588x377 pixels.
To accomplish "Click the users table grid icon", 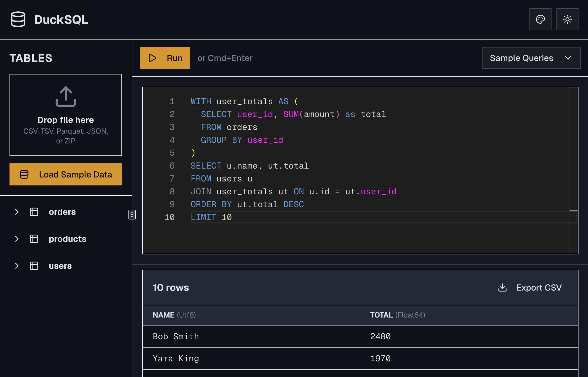I will pos(34,266).
